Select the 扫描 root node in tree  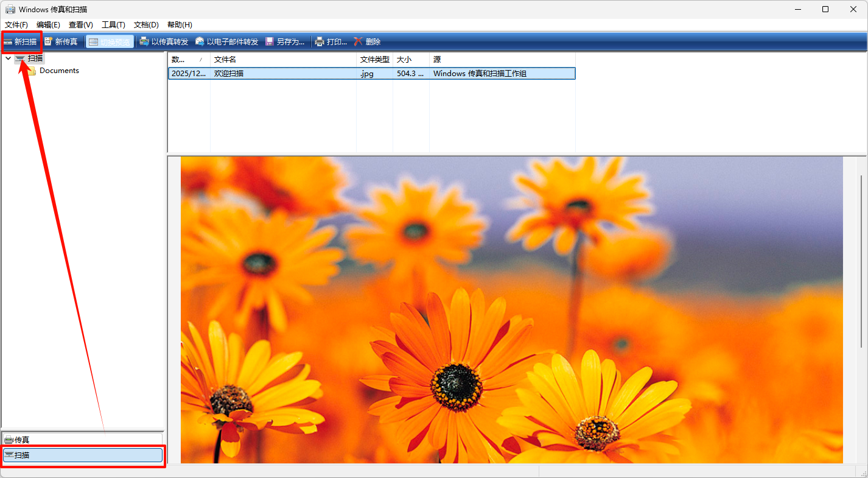click(35, 58)
